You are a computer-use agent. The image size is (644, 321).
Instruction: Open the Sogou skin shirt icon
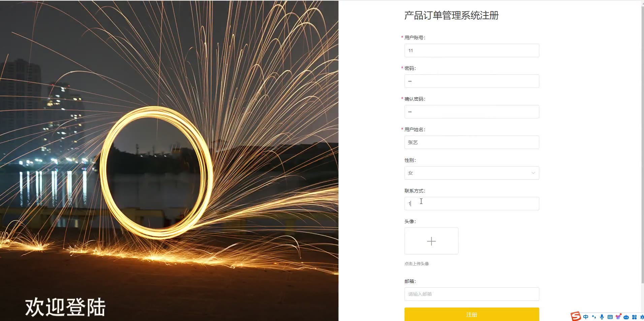click(618, 317)
